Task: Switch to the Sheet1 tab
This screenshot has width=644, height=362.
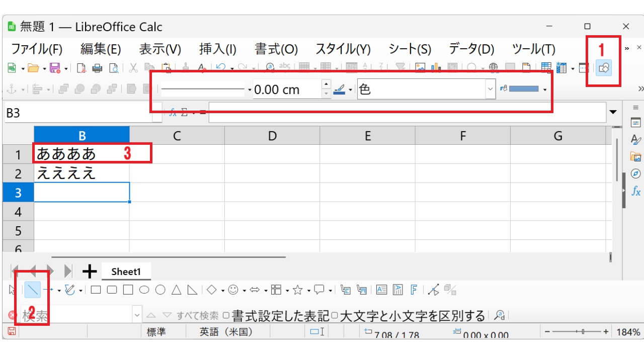Action: coord(126,271)
